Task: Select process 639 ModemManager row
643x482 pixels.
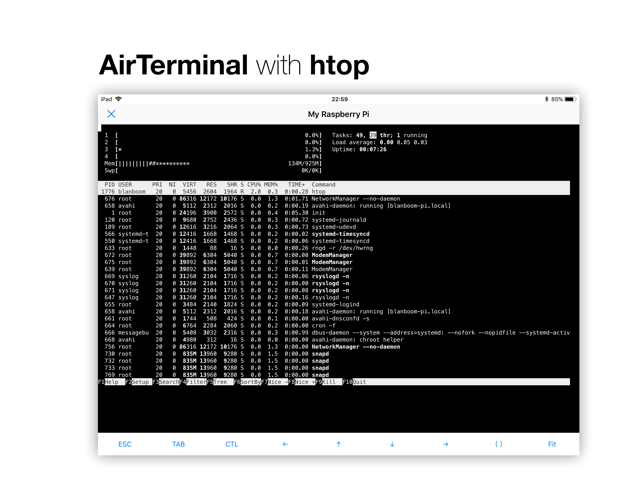Action: tap(334, 269)
